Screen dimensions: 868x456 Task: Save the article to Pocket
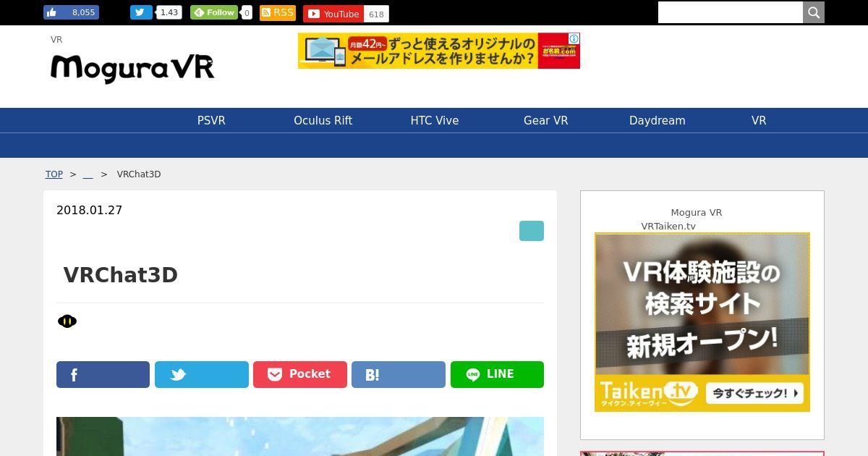point(300,374)
